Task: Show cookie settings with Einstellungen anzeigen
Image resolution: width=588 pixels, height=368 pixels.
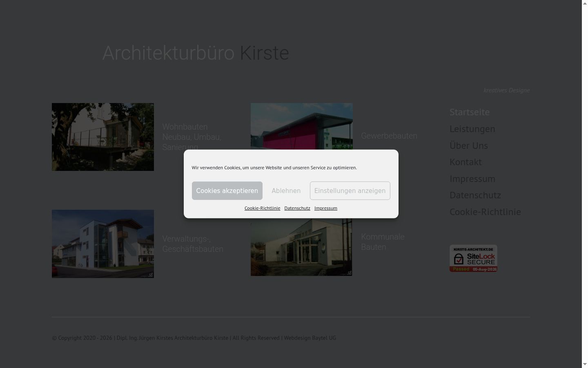Action: click(350, 191)
